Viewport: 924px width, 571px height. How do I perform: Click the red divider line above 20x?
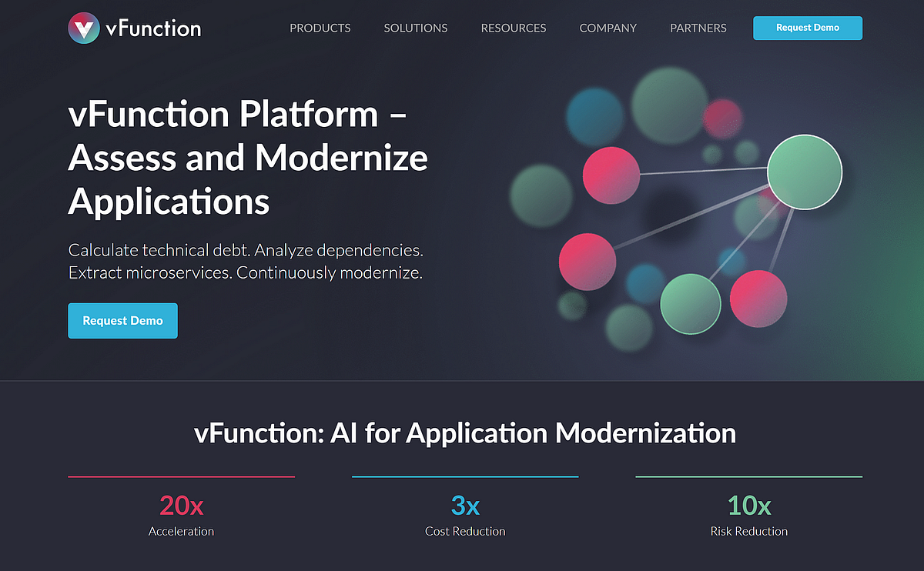click(x=181, y=476)
